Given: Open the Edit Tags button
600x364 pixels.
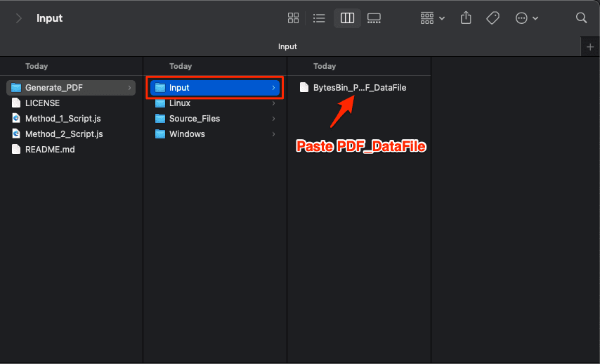Looking at the screenshot, I should (x=493, y=18).
